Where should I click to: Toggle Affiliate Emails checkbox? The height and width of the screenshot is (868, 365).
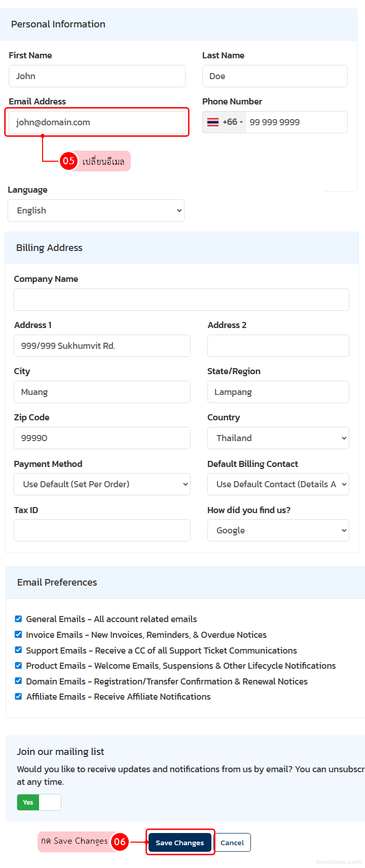click(18, 696)
